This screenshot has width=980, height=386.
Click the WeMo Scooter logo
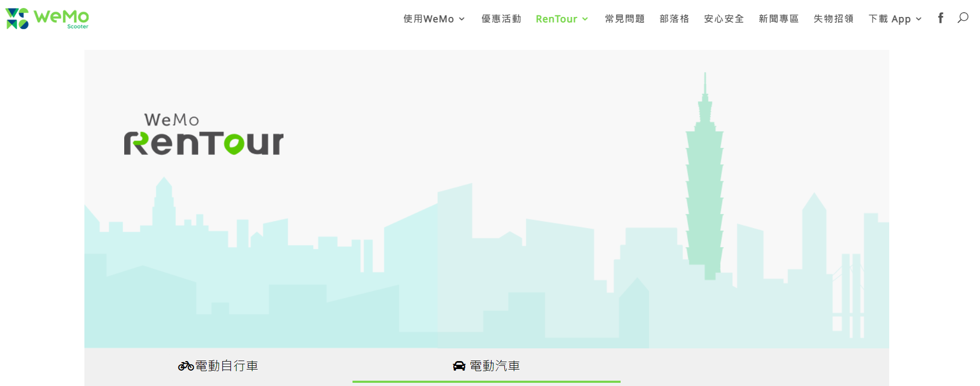click(x=47, y=19)
